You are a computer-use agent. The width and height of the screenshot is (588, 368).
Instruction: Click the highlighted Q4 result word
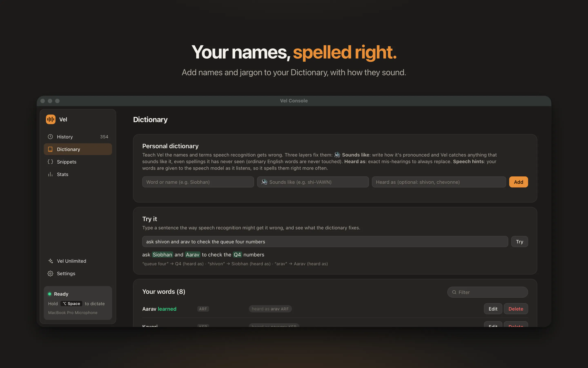pyautogui.click(x=237, y=255)
